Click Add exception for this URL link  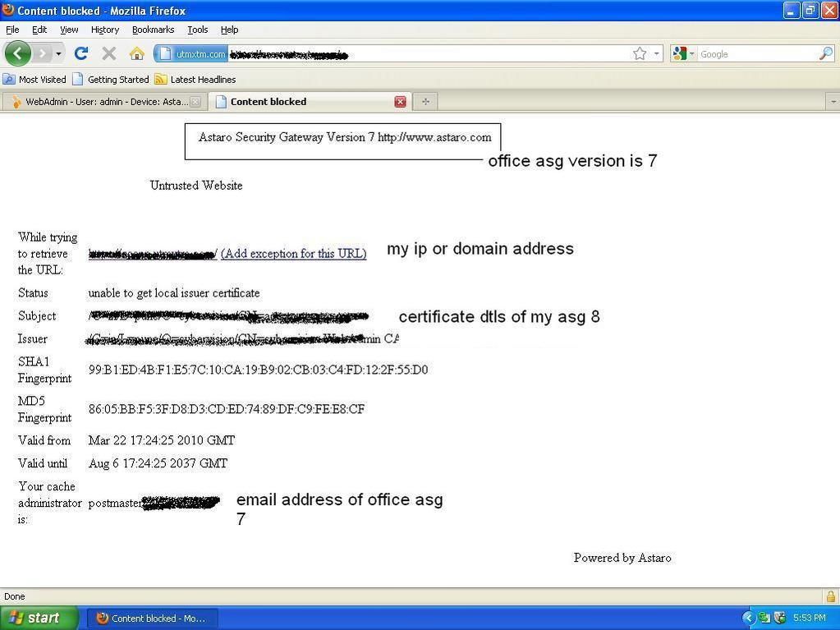click(293, 254)
